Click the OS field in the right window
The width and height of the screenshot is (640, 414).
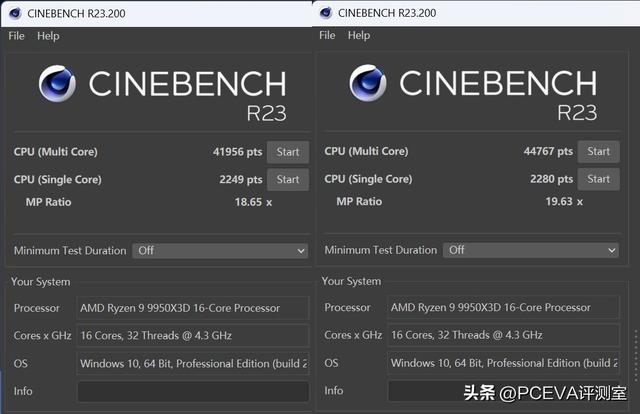[503, 363]
